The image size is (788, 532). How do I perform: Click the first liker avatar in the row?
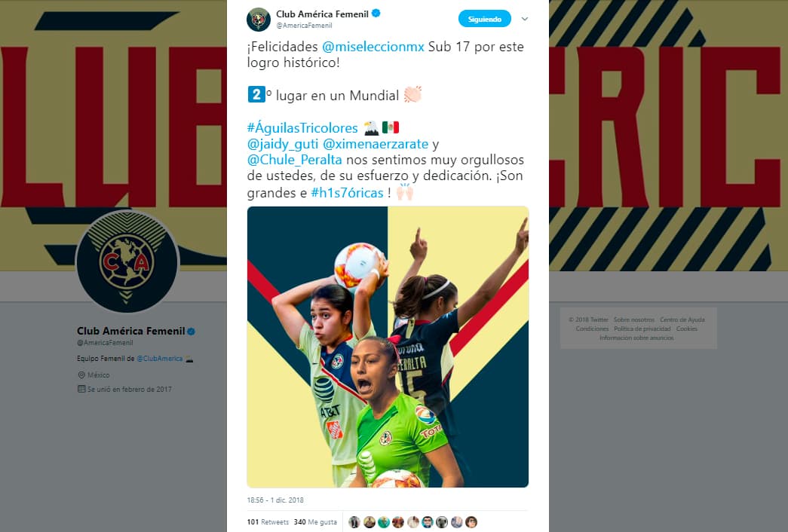(x=354, y=522)
